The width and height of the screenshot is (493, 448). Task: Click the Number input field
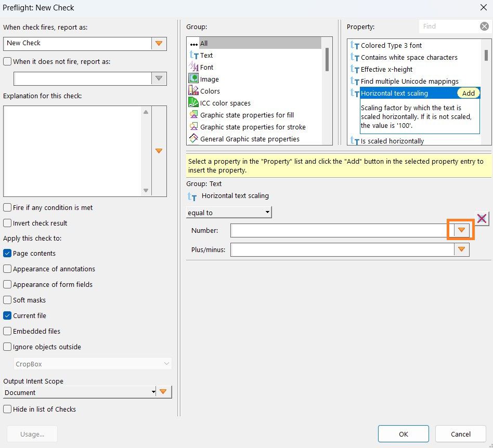point(342,230)
